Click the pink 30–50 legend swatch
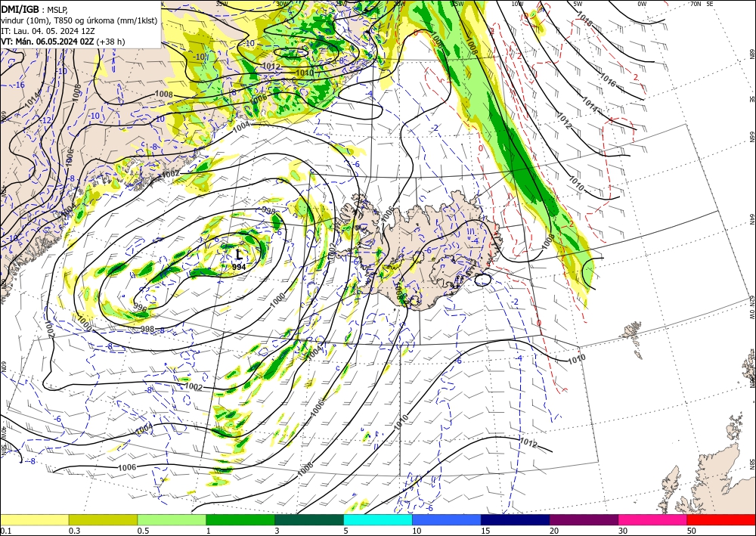756x536 pixels. pos(653,519)
